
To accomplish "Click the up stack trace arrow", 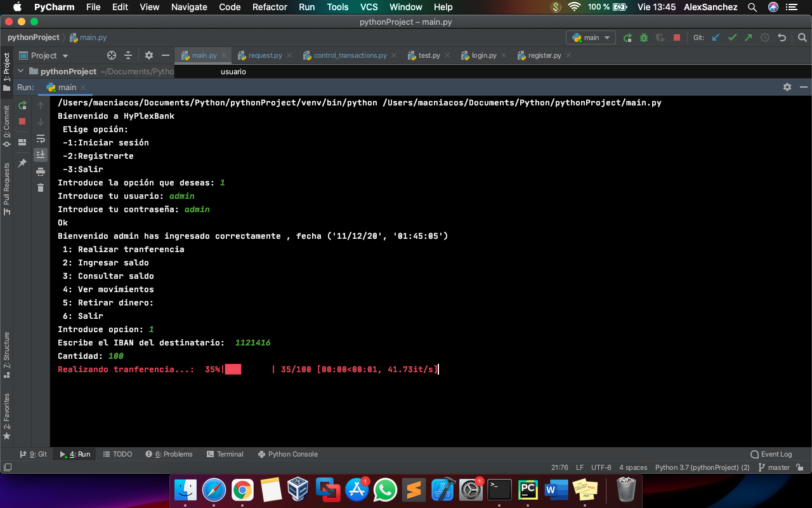I will click(41, 105).
